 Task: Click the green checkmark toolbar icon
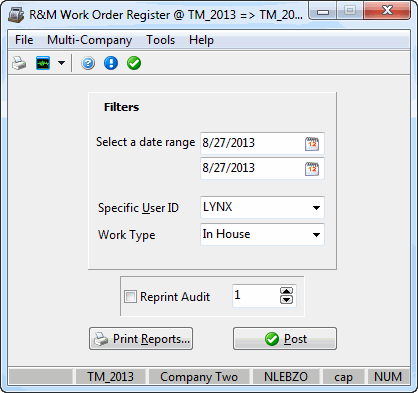tap(134, 63)
